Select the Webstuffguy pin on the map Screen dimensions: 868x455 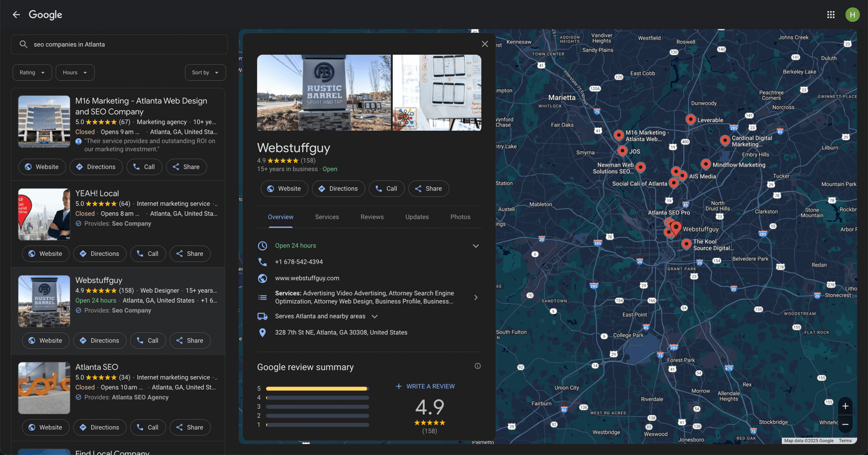coord(676,227)
